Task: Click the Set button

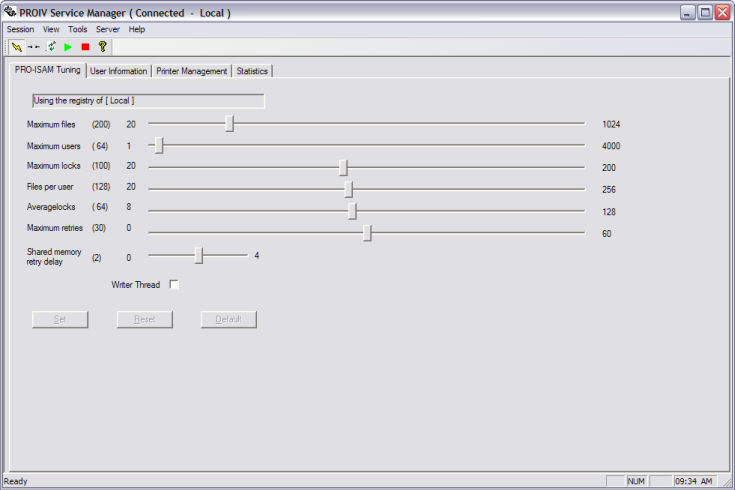Action: tap(60, 319)
